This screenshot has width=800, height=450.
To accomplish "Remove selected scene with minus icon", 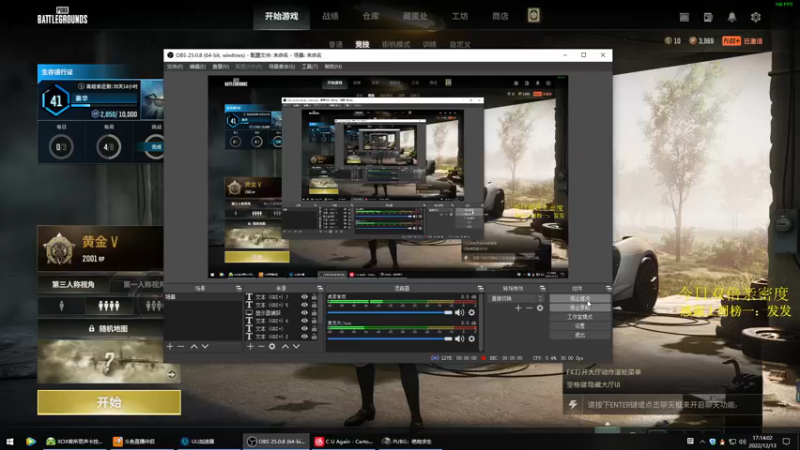I will point(181,346).
